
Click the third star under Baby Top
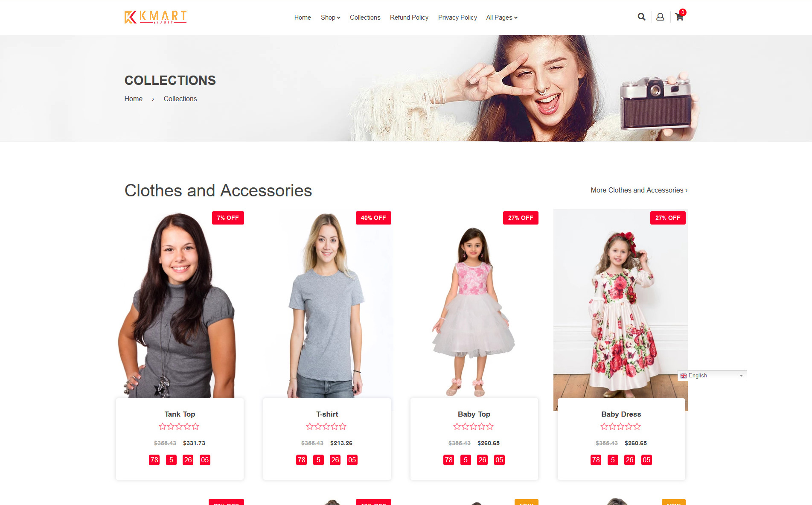[474, 426]
